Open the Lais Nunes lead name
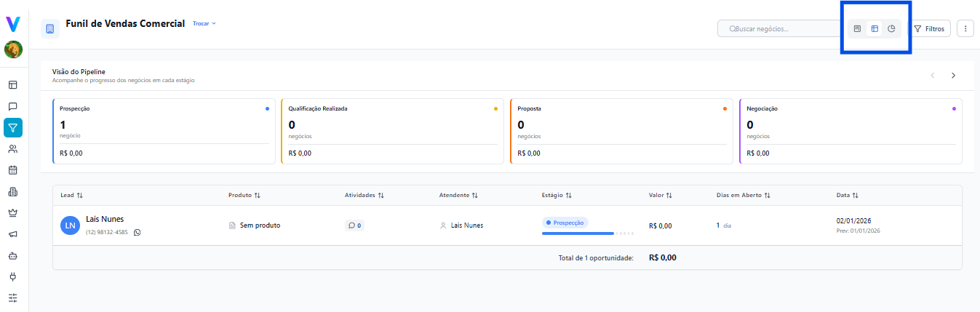980x312 pixels. [x=105, y=219]
